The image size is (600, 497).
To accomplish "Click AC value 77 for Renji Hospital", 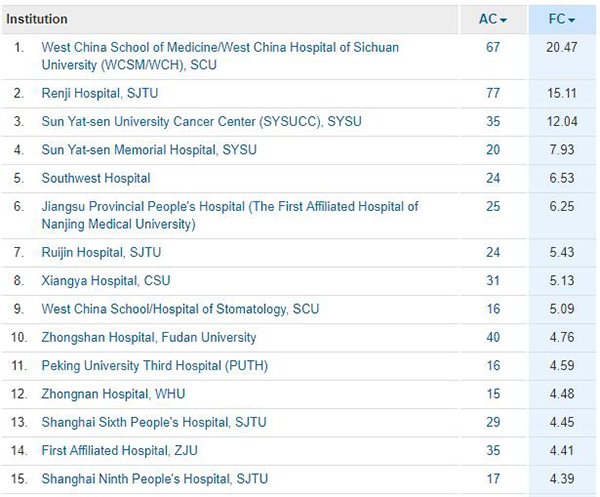I will [x=492, y=93].
